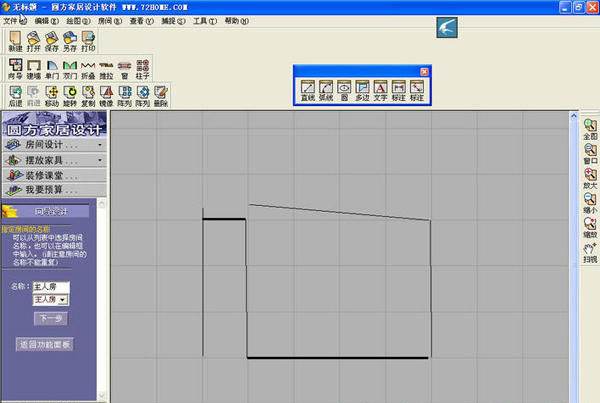Click the 镜像 (Mirror) tool icon
600x403 pixels.
(105, 95)
